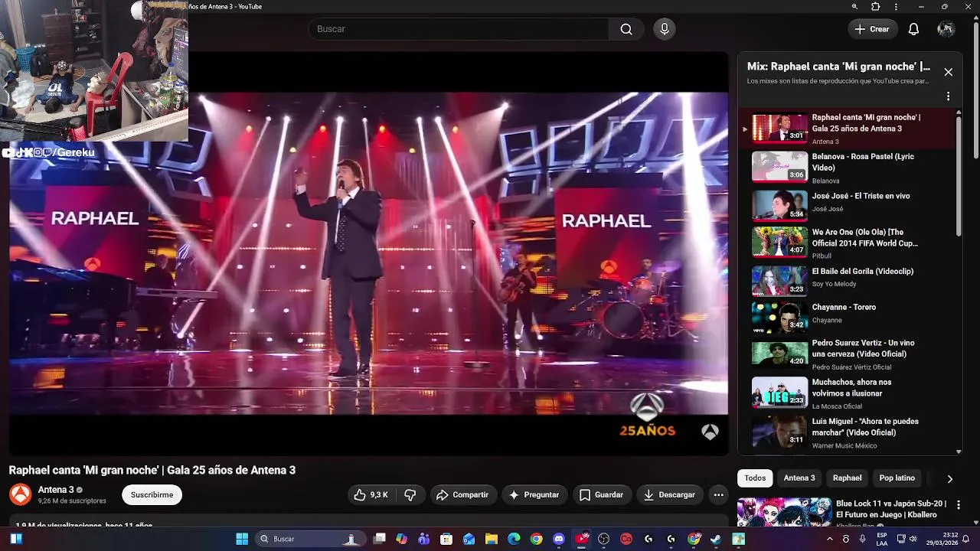The width and height of the screenshot is (980, 551).
Task: Open Discord on the taskbar
Action: [x=559, y=539]
